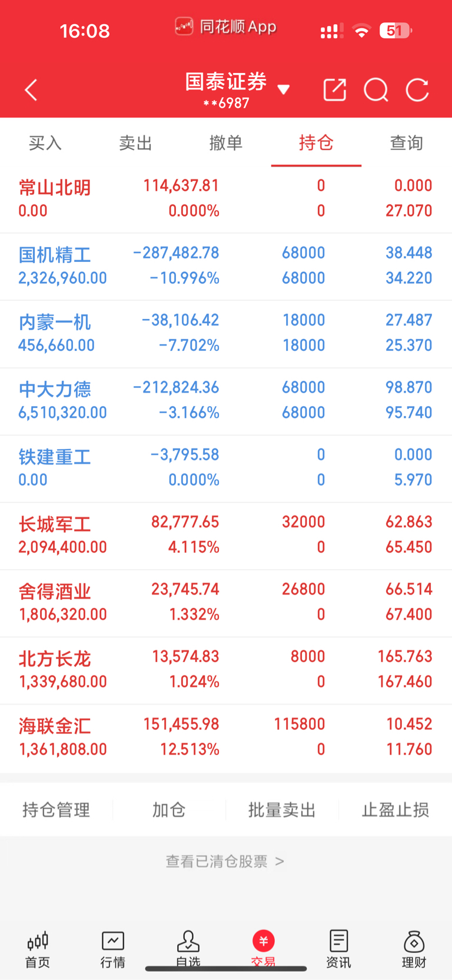Tap the 批量卖出 button
Image resolution: width=452 pixels, height=980 pixels.
tap(282, 810)
